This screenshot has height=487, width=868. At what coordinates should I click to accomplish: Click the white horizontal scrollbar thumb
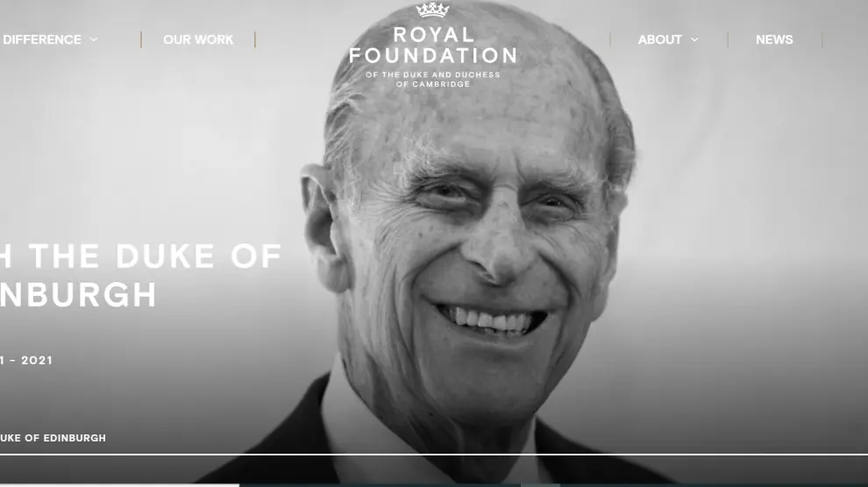[119, 485]
